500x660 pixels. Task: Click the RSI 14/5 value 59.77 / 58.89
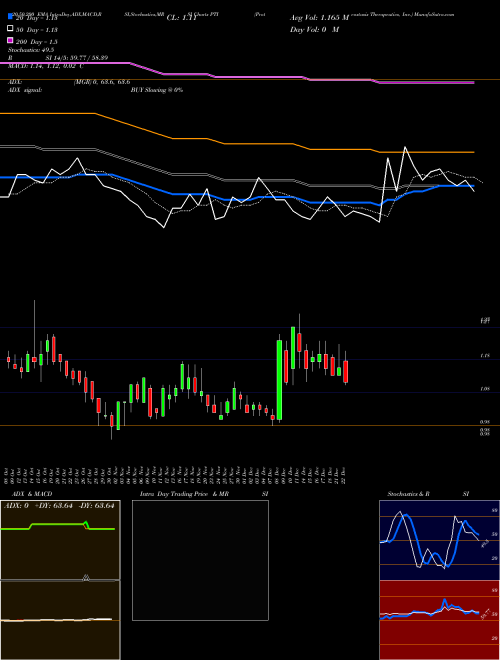tap(77, 58)
